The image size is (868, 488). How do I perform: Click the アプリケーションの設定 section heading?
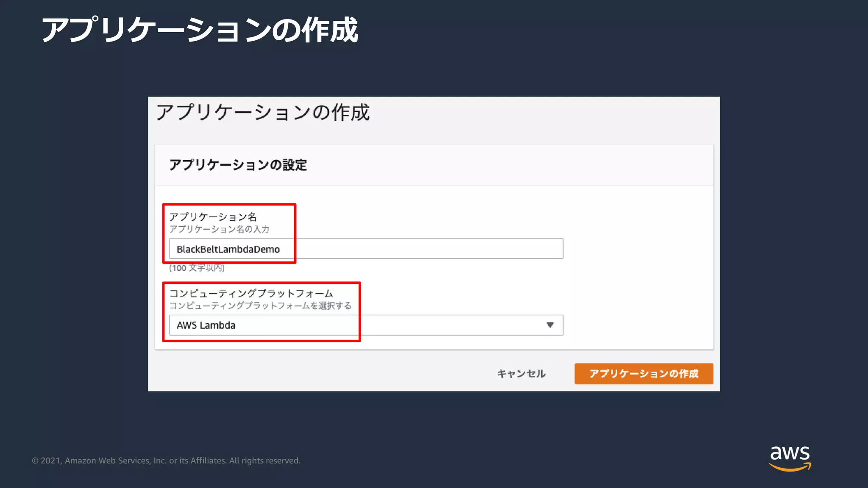pos(238,165)
